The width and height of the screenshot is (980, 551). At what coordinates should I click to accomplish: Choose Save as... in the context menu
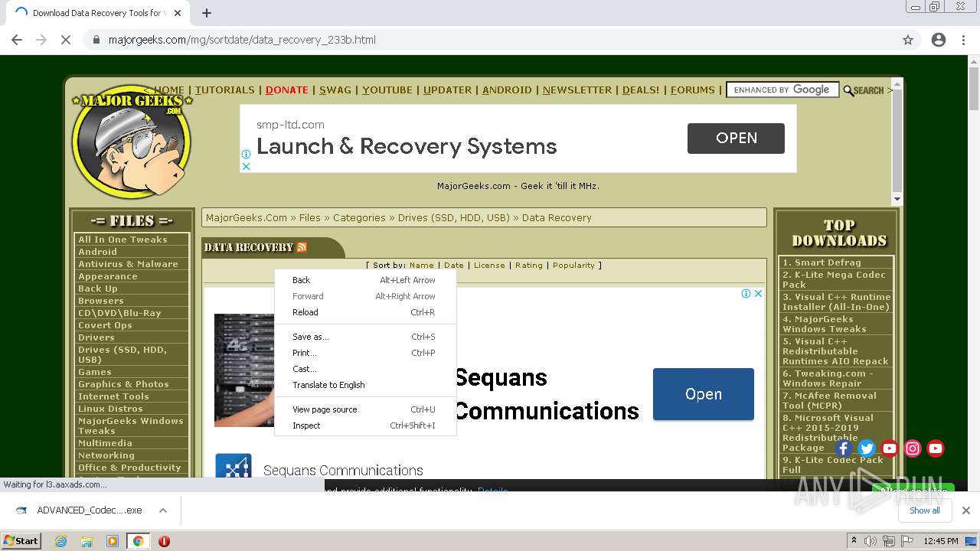pyautogui.click(x=365, y=337)
